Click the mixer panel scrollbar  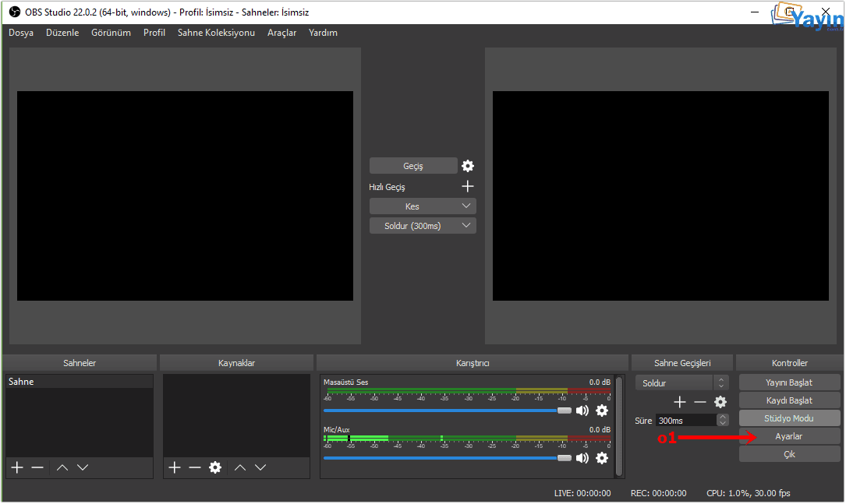pyautogui.click(x=619, y=426)
